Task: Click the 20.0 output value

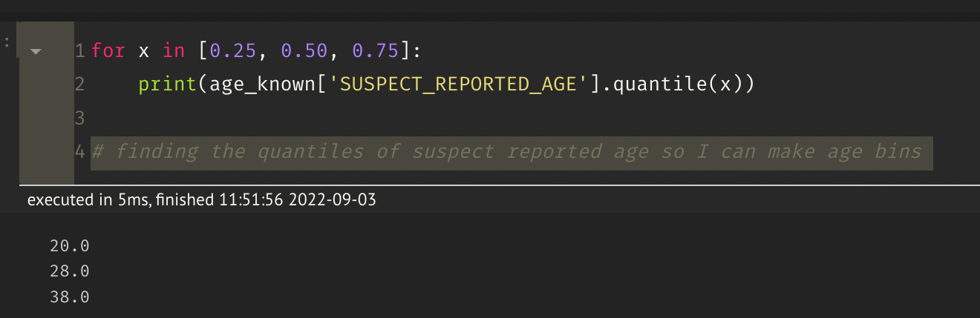Action: pyautogui.click(x=69, y=246)
